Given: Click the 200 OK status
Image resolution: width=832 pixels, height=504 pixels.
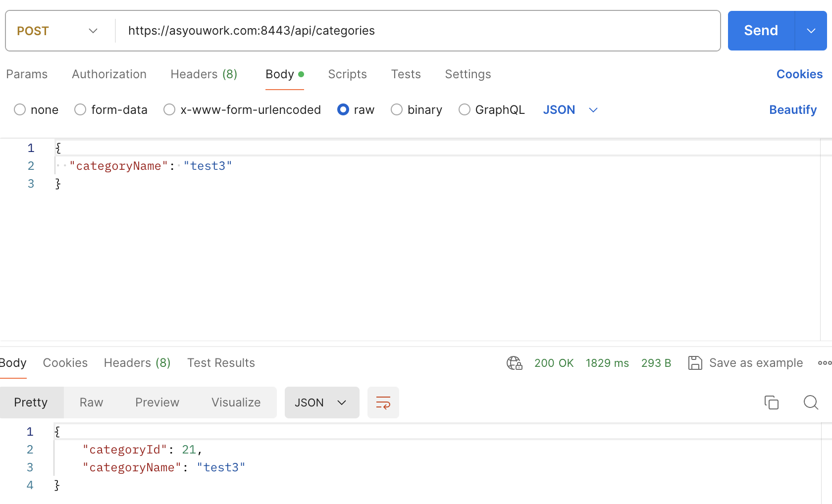Looking at the screenshot, I should click(554, 363).
